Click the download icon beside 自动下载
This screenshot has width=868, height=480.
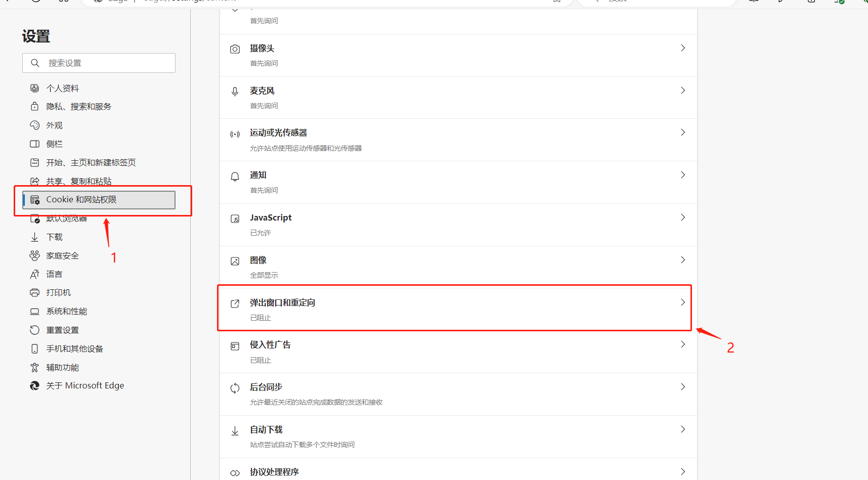(x=235, y=431)
